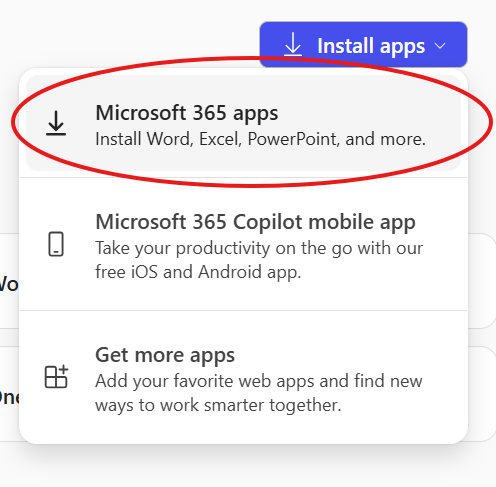Click the card edge right of Copilot mobile entry
This screenshot has height=487, width=496.
pyautogui.click(x=482, y=281)
